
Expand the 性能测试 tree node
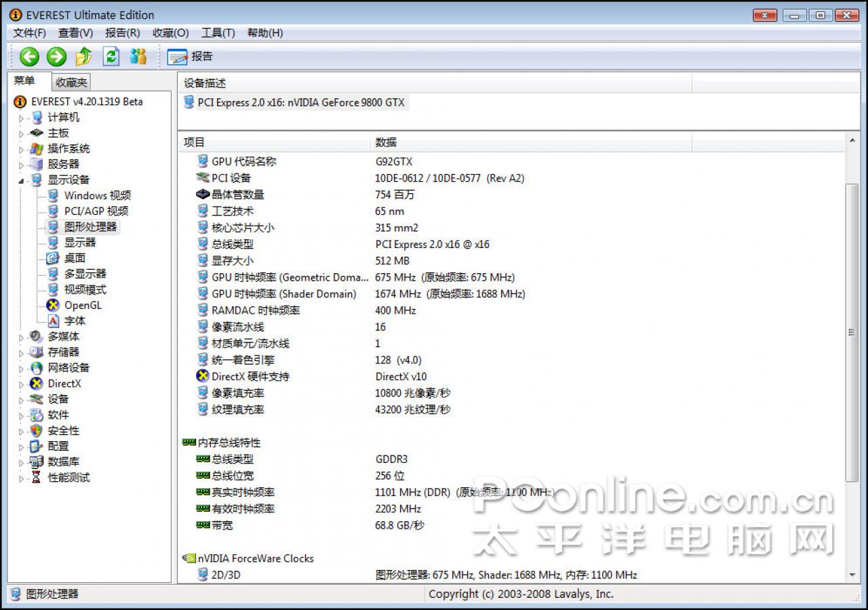[21, 478]
